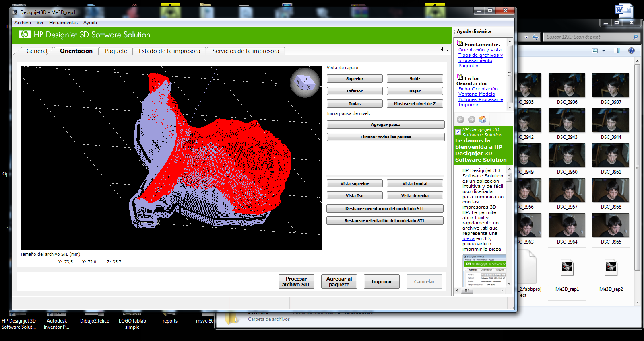Open the Orientación y vista help link
Viewport: 644px width, 341px height.
click(480, 50)
